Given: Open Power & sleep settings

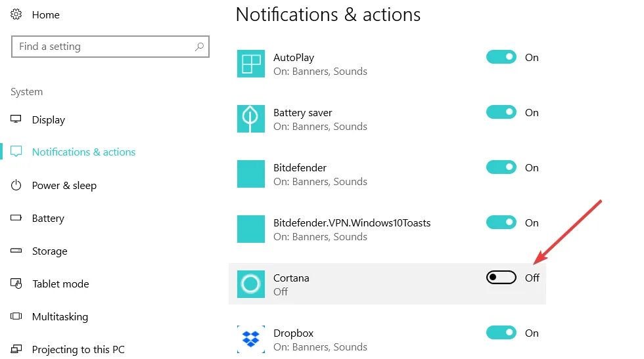Looking at the screenshot, I should [x=64, y=186].
